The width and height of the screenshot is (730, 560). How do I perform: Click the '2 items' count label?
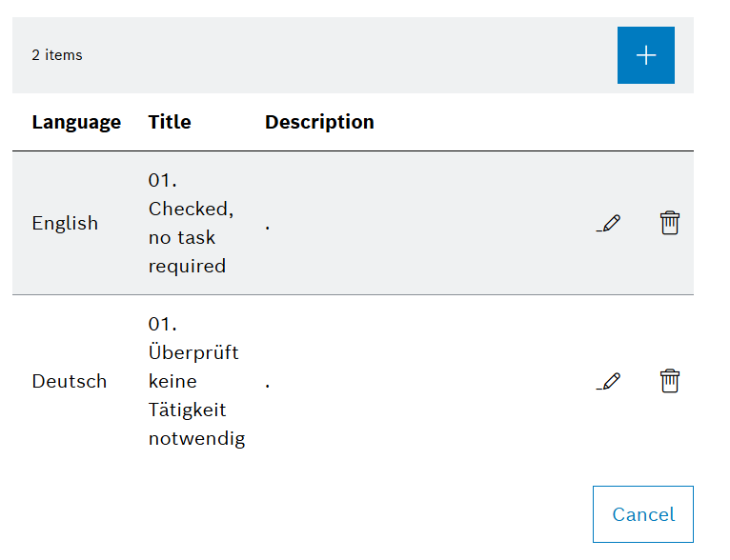pos(57,55)
